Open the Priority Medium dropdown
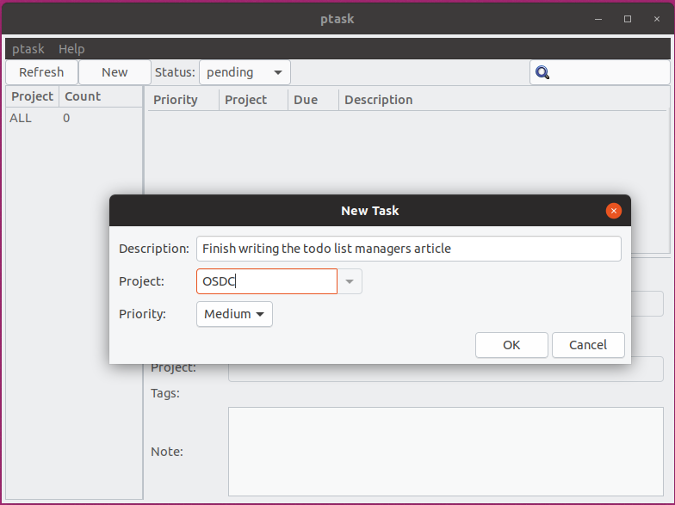The image size is (675, 505). (234, 314)
